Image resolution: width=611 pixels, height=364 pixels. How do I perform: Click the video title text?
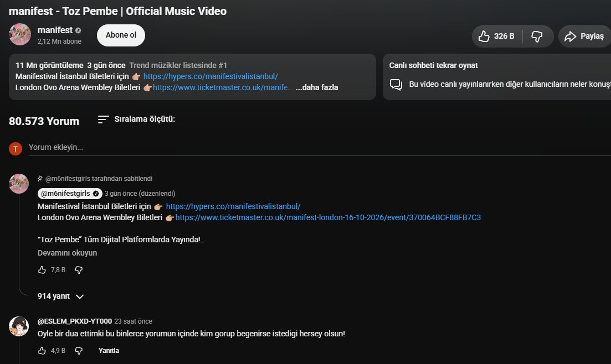(117, 11)
